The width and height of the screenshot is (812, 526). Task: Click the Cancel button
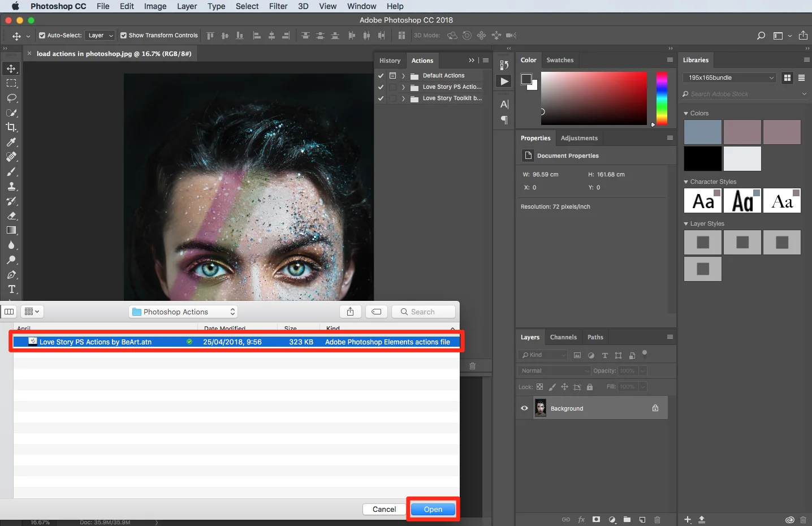385,510
